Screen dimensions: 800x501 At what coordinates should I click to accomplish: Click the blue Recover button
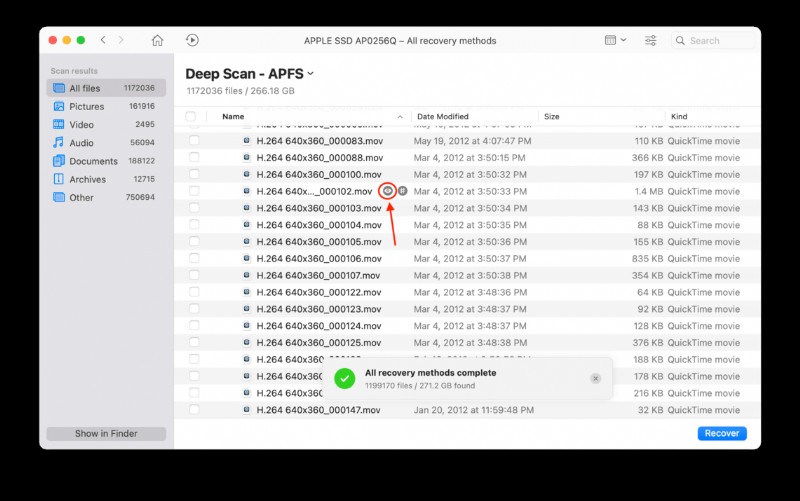(x=722, y=433)
